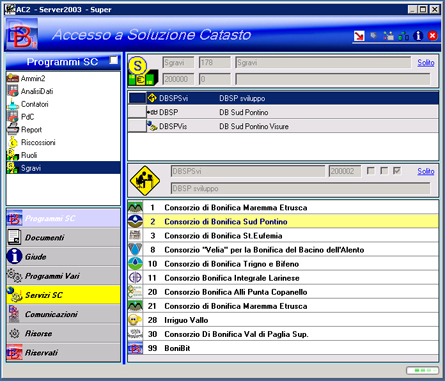445x381 pixels.
Task: Click the Trigno e Biferno consorzio icon
Action: coord(135,263)
